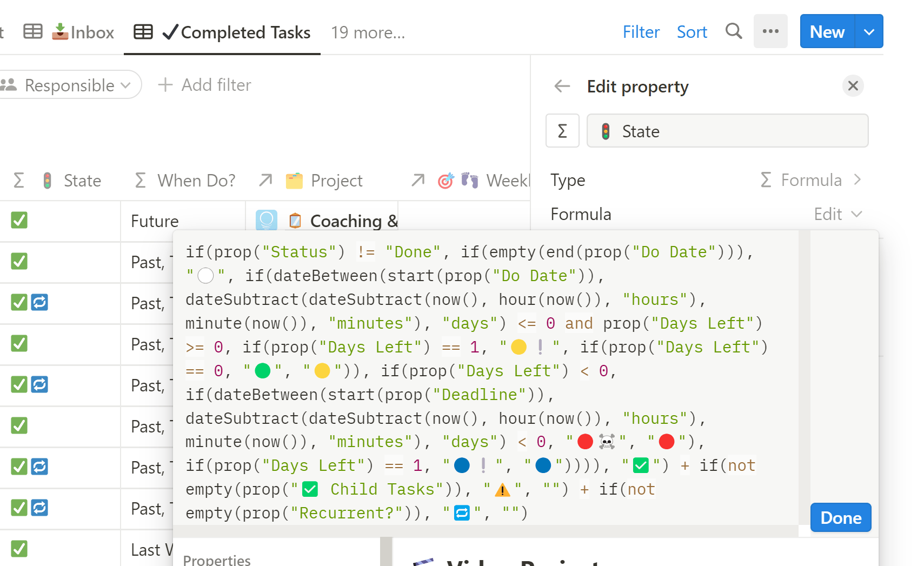The height and width of the screenshot is (566, 924).
Task: Expand the Type Formula property option
Action: [x=811, y=180]
